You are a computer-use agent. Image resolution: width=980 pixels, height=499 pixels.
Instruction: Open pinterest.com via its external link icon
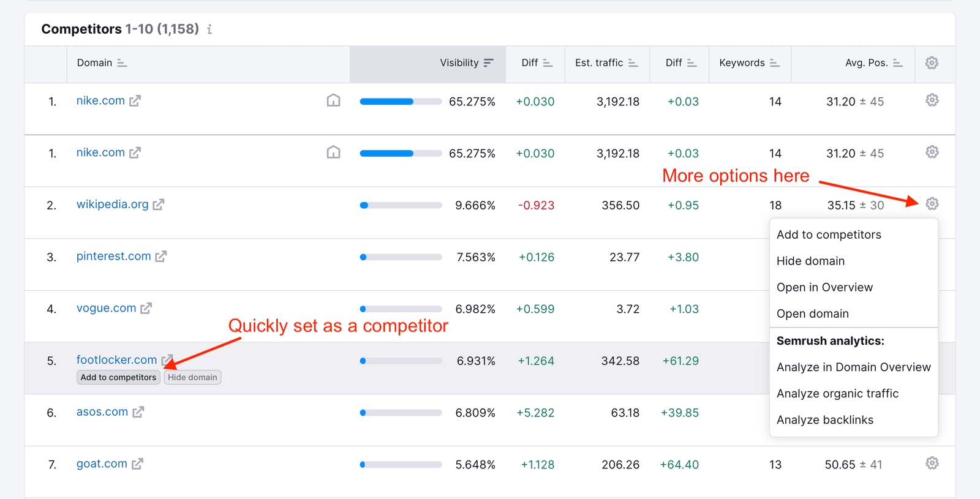coord(161,257)
